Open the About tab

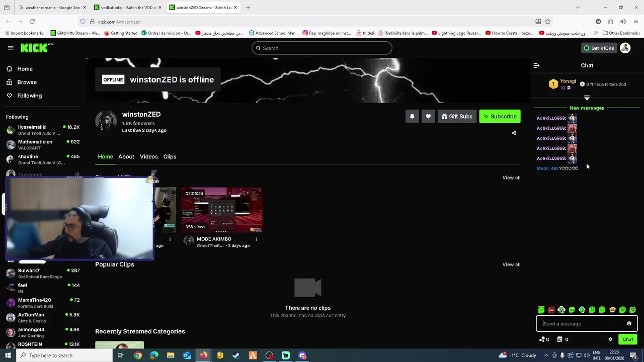tap(126, 157)
